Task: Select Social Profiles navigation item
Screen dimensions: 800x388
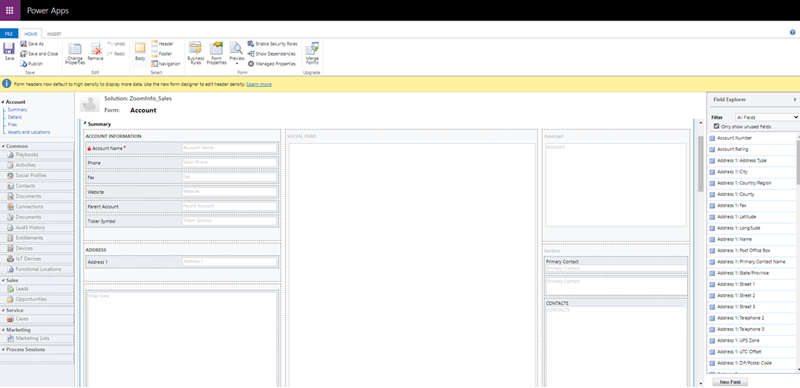Action: click(37, 176)
